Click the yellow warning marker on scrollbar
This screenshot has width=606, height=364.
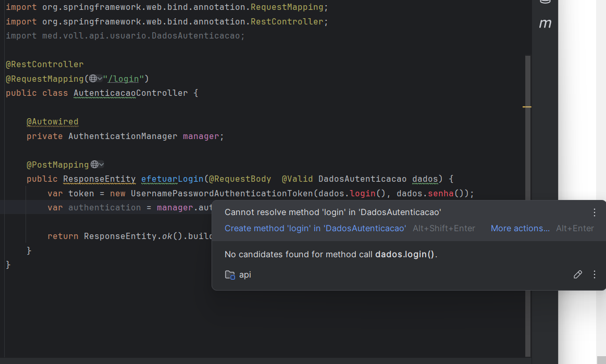point(527,107)
